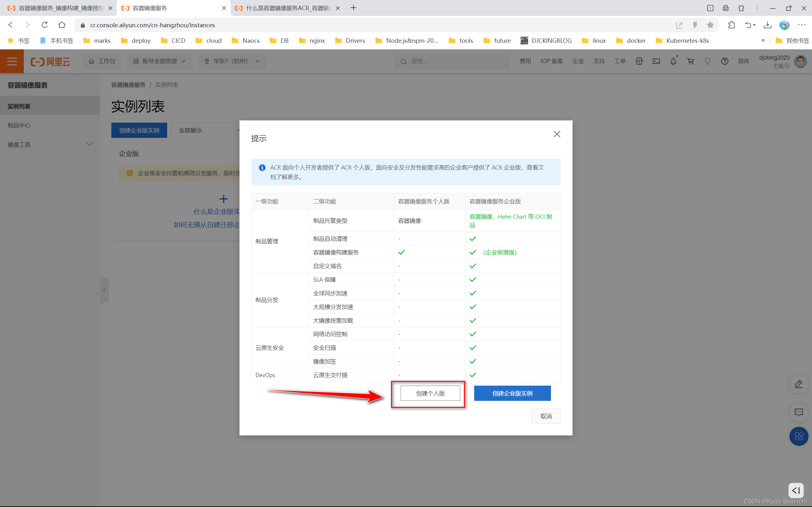Screen dimensions: 812x507
Task: Open the shopping cart icon
Action: (x=690, y=61)
